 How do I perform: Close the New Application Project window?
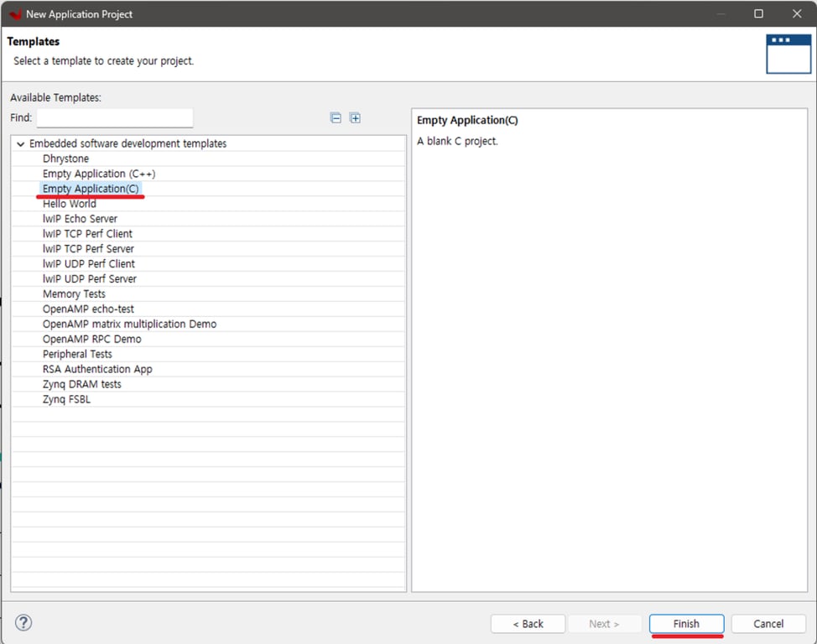point(797,14)
